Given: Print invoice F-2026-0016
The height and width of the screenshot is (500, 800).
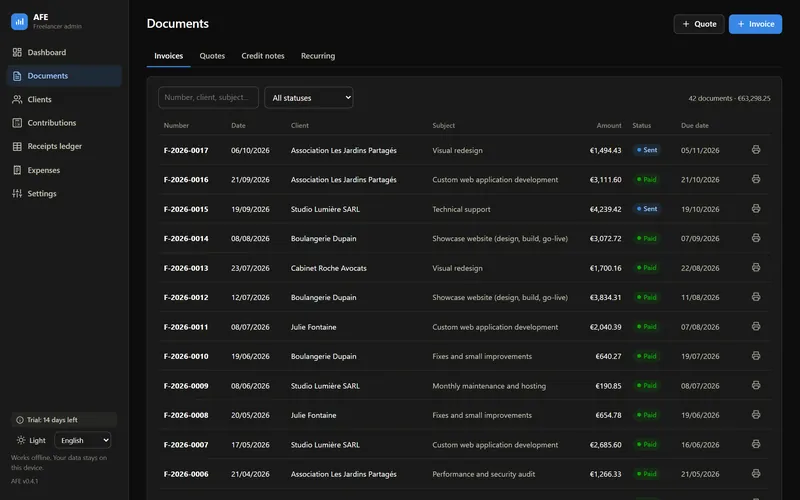Looking at the screenshot, I should click(x=756, y=179).
